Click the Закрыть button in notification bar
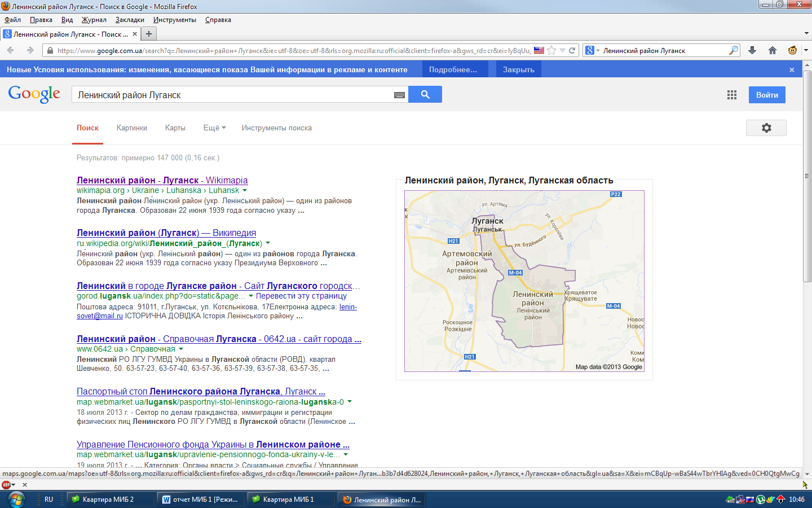The height and width of the screenshot is (508, 812). [x=519, y=69]
